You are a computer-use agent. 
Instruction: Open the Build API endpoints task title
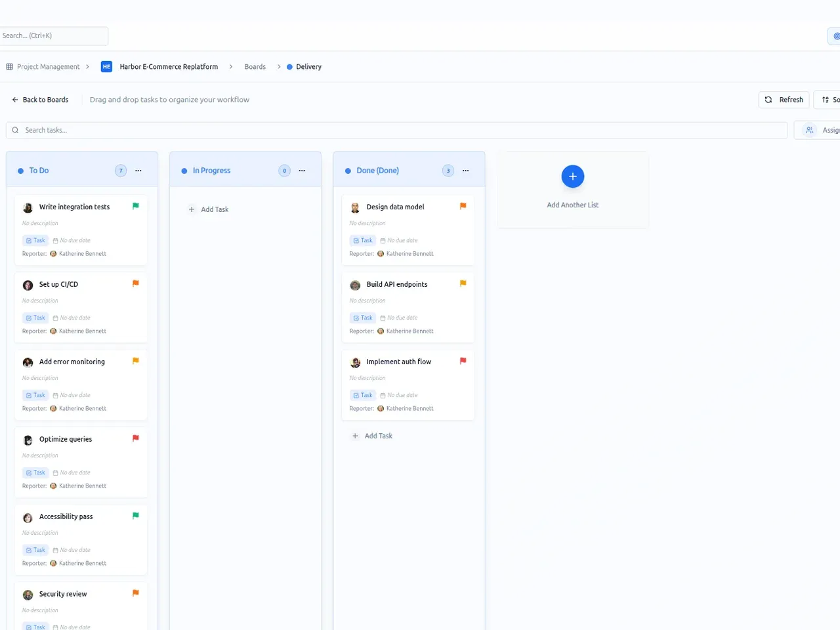397,284
